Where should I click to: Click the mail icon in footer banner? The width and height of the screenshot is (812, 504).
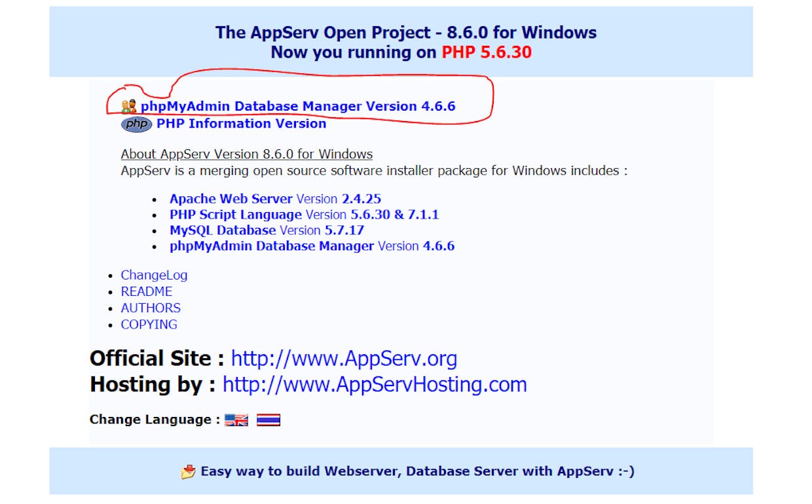tap(189, 471)
